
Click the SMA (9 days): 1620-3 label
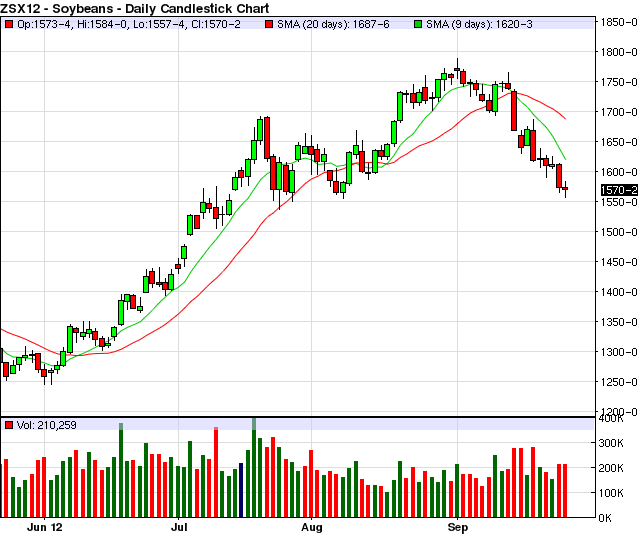click(479, 24)
